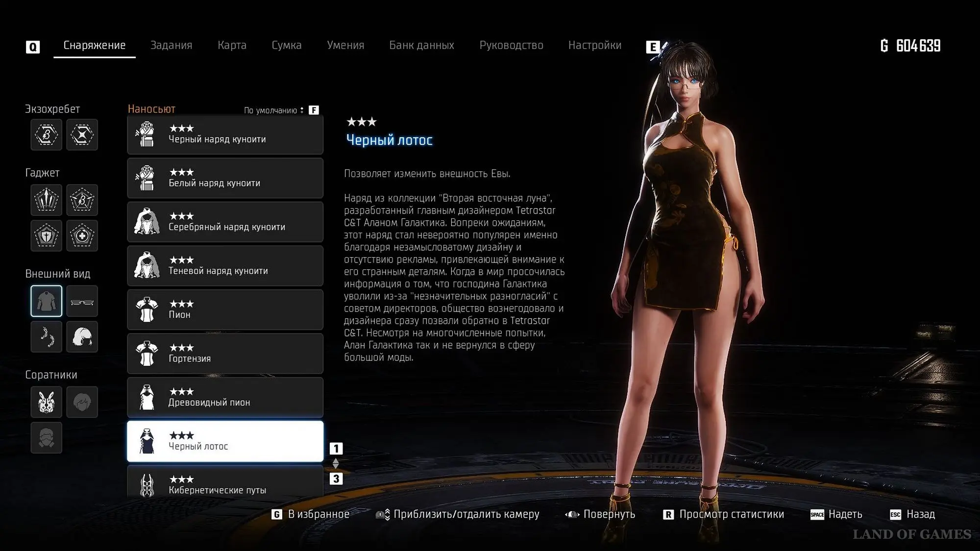Click the Соратники section label

click(x=51, y=375)
